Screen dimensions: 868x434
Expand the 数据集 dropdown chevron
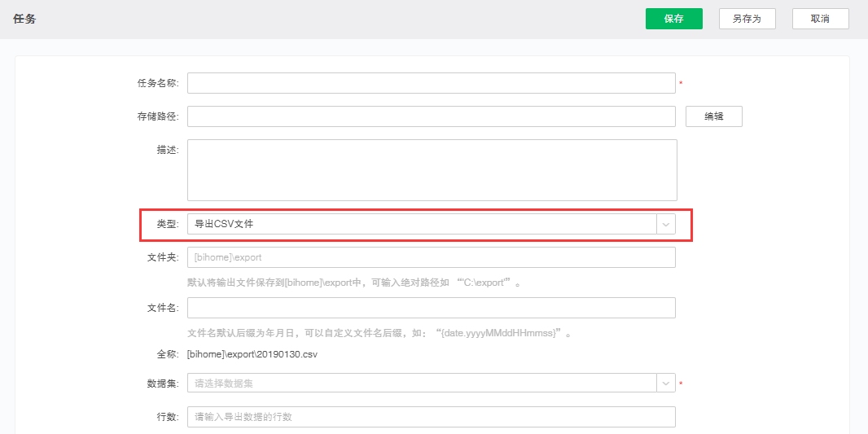[666, 383]
